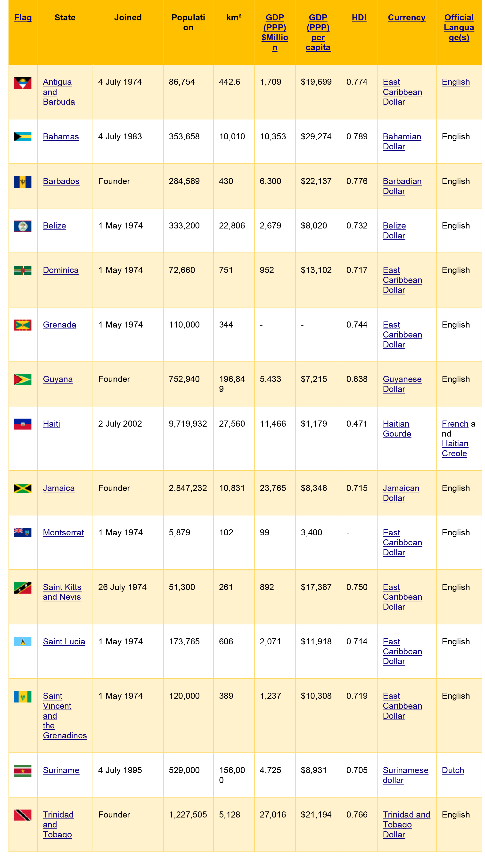The height and width of the screenshot is (868, 485).
Task: Click the Saint Kitts and Nevis flag
Action: point(23,588)
